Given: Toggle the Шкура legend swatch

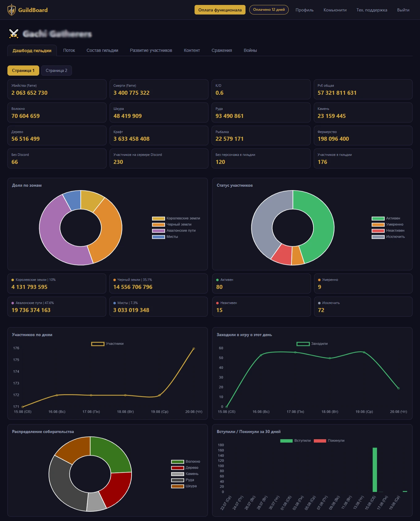Looking at the screenshot, I should tap(178, 486).
